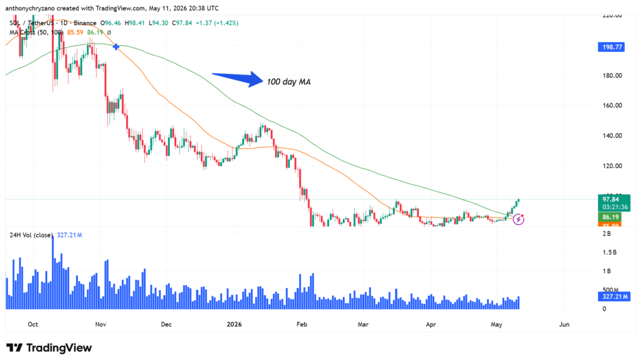Click the Mar label on time axis
Screen dimensions: 642x364
pos(363,325)
